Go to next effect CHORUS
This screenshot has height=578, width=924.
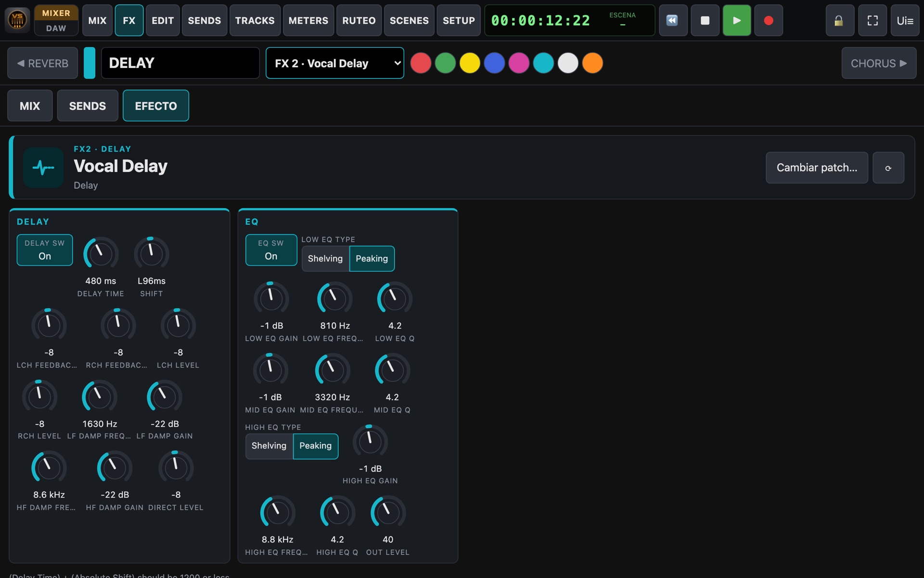click(879, 63)
